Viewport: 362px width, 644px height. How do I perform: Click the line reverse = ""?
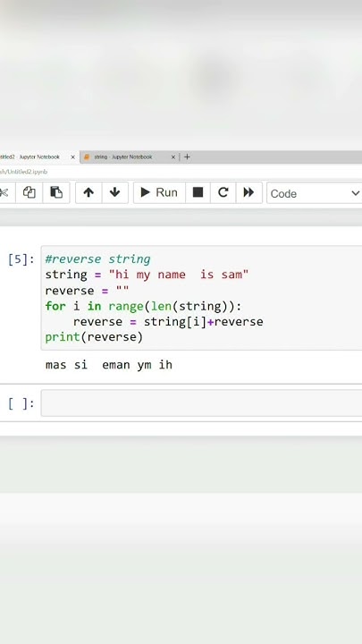pos(87,291)
